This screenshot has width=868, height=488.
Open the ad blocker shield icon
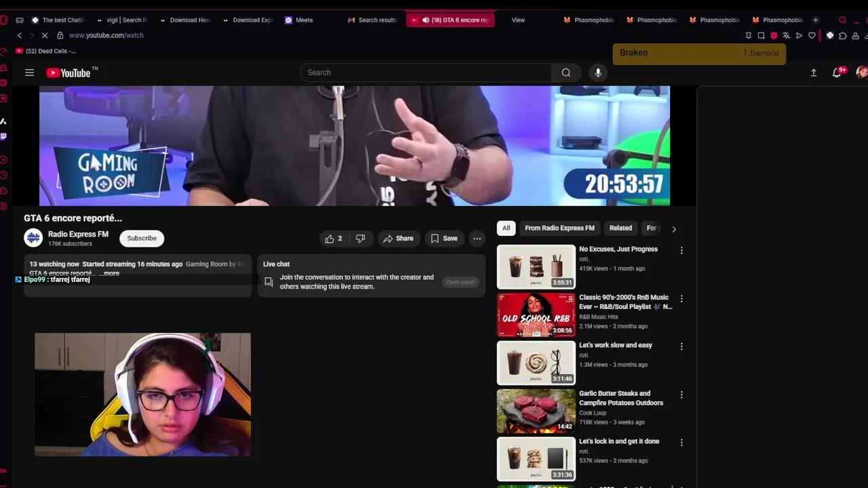point(774,35)
